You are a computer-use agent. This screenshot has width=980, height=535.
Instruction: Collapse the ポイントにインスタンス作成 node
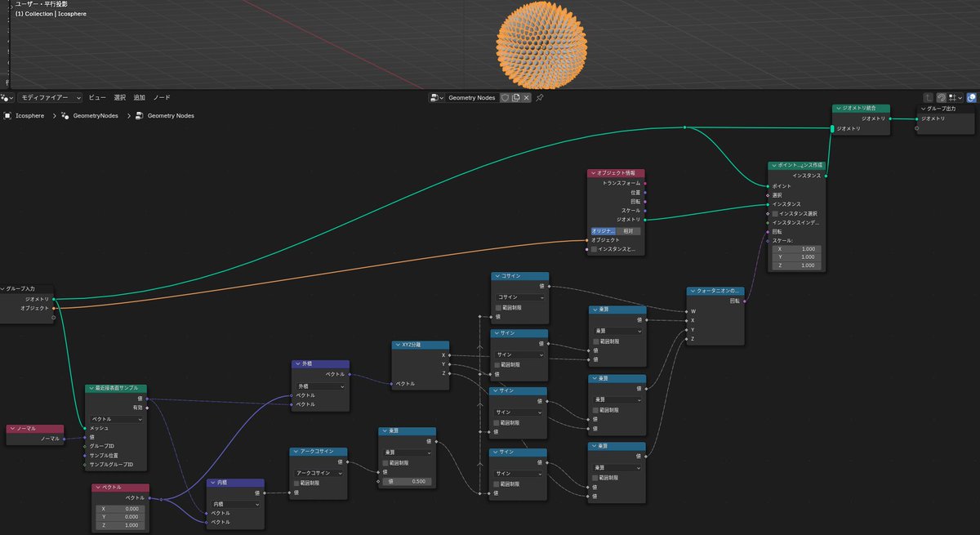click(x=773, y=166)
